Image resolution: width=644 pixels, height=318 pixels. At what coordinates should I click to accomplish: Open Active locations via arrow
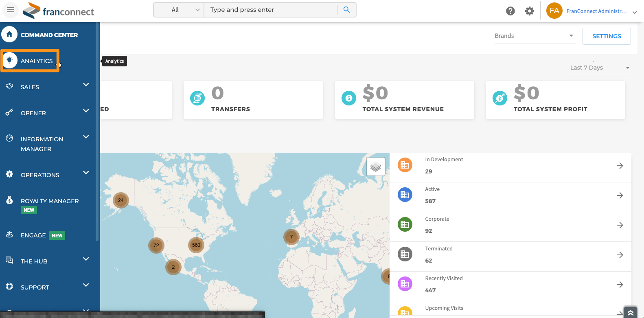(x=620, y=195)
